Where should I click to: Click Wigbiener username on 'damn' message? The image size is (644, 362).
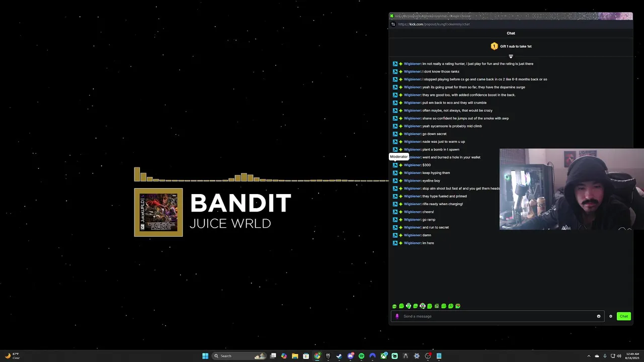tap(412, 235)
